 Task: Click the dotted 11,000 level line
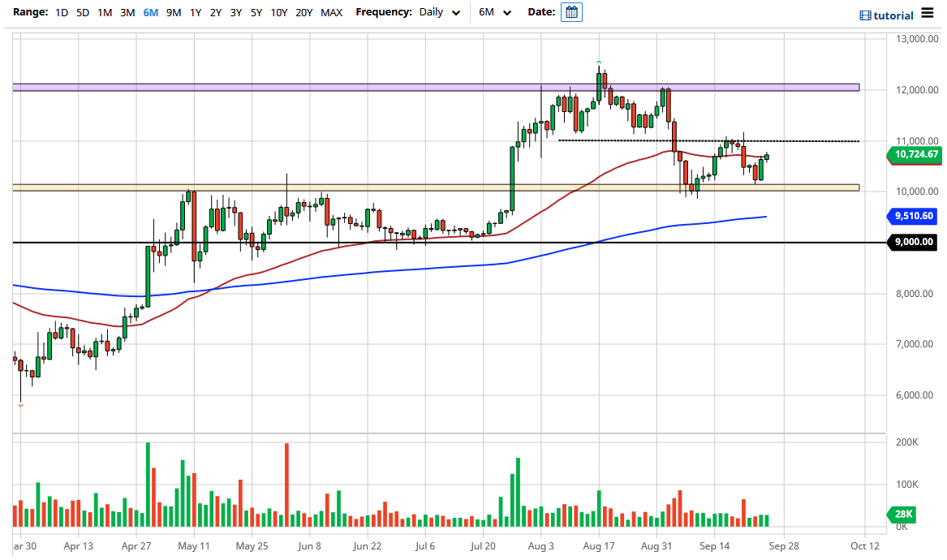708,140
